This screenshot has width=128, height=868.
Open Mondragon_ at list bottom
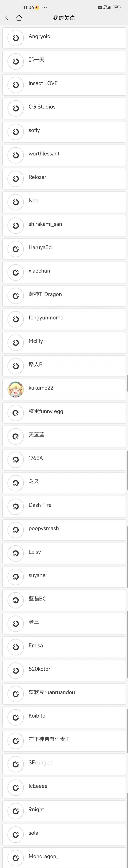pyautogui.click(x=64, y=857)
